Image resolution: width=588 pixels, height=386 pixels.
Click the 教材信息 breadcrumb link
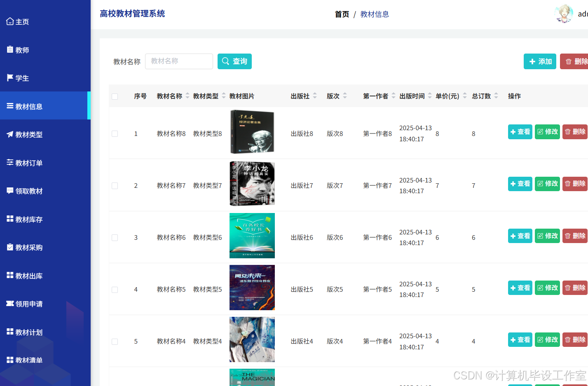pos(375,14)
